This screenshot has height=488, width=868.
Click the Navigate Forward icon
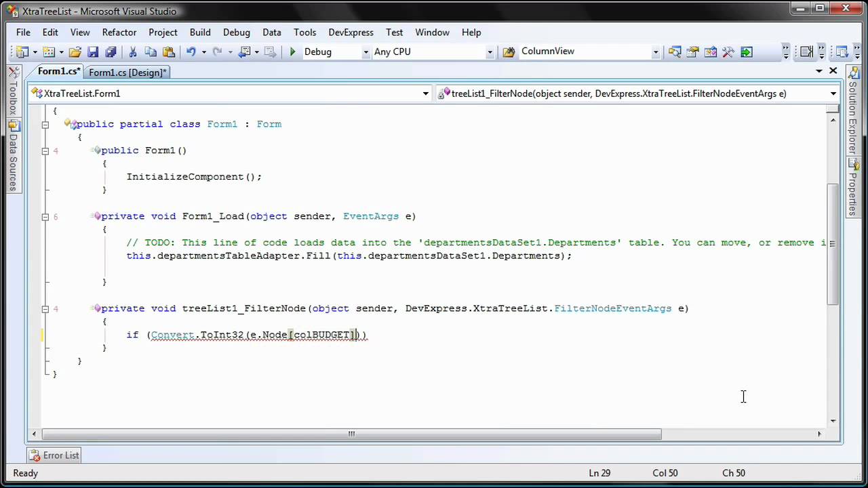[270, 52]
